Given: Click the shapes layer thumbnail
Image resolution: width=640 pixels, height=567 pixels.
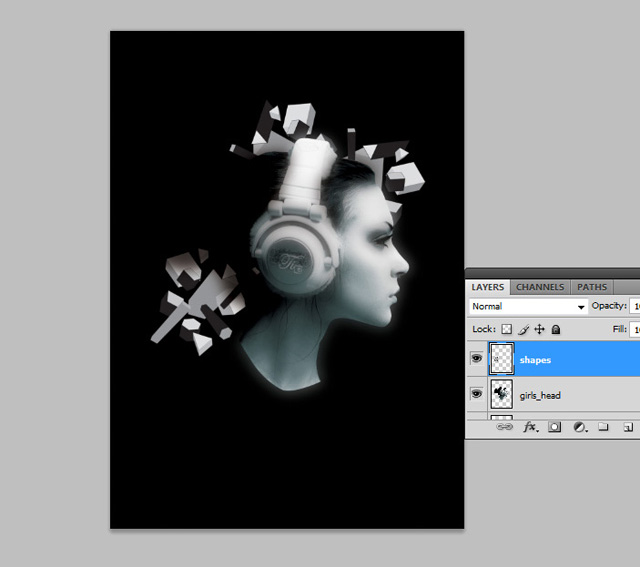Looking at the screenshot, I should 500,359.
